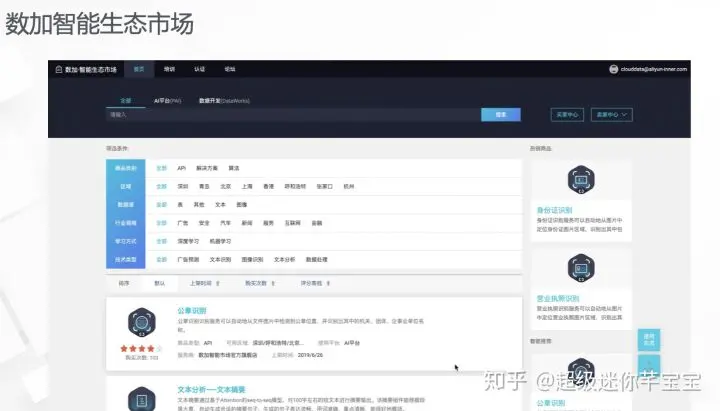Choose the 默认 sort option
This screenshot has width=720, height=411.
pyautogui.click(x=159, y=283)
